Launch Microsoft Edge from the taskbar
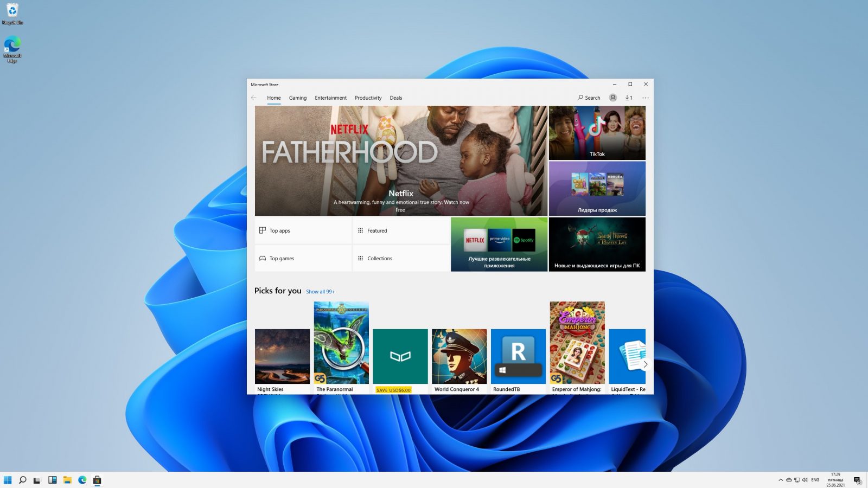Viewport: 868px width, 488px height. pyautogui.click(x=82, y=480)
